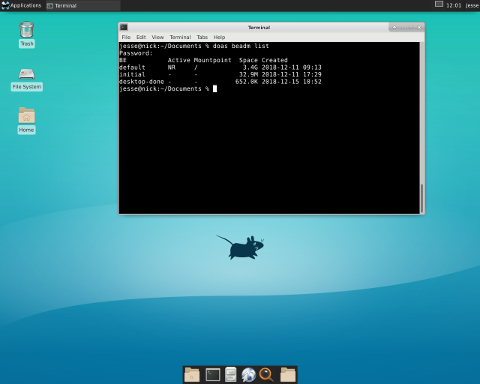Open the jesse user menu in the panel
Screen dimensions: 480x384
472,6
